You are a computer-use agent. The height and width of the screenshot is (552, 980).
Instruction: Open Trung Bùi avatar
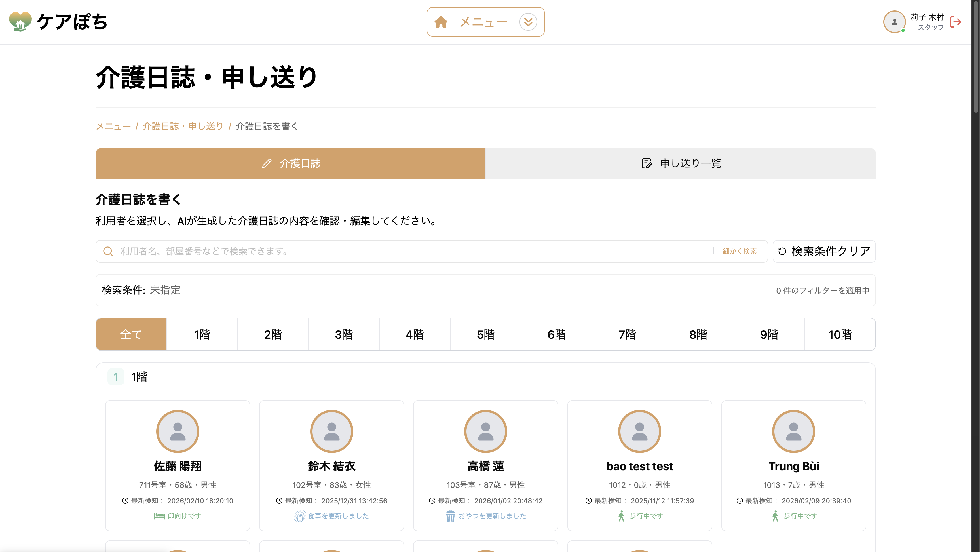pos(794,431)
